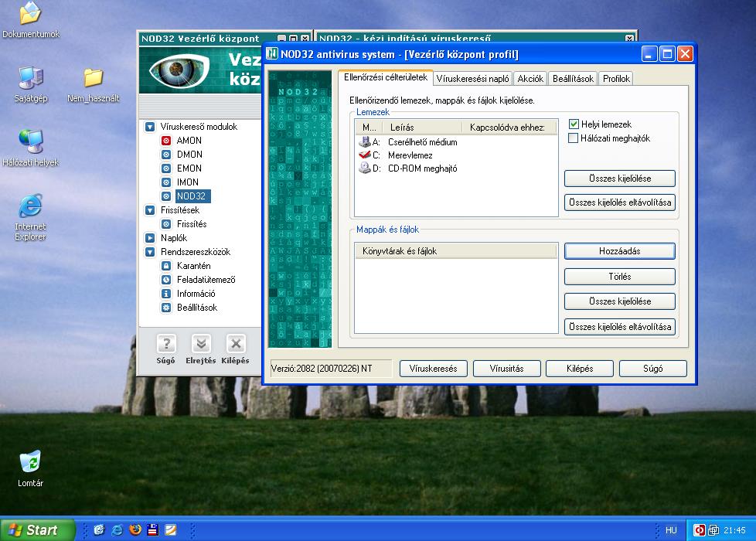Click the notepad-with-pen quick launch icon
This screenshot has height=541, width=756.
pos(171,530)
